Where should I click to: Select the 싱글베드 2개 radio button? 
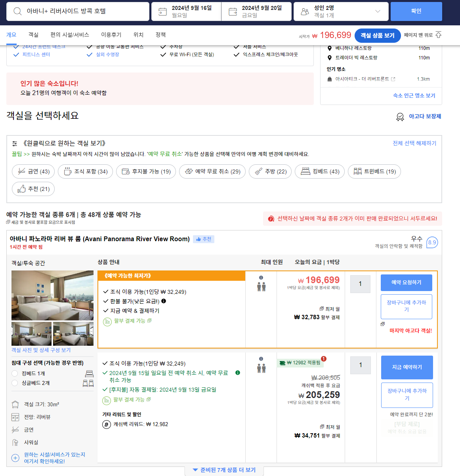tap(15, 383)
